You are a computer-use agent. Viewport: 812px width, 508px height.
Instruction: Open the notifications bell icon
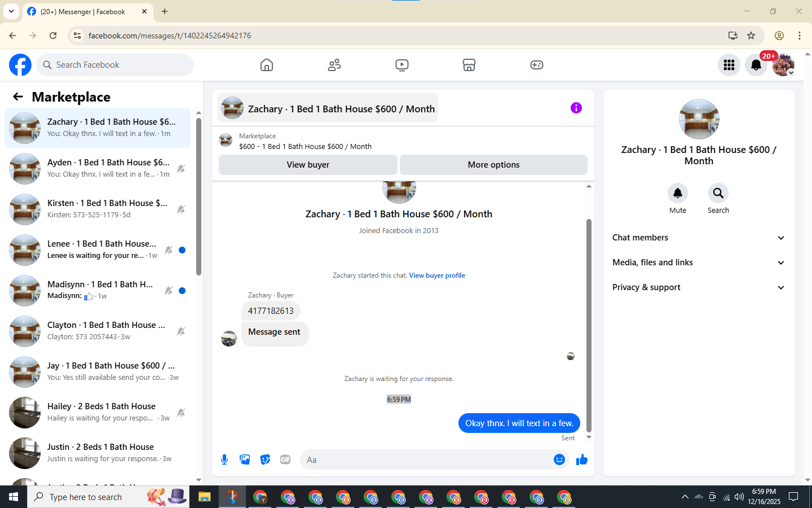pyautogui.click(x=756, y=65)
